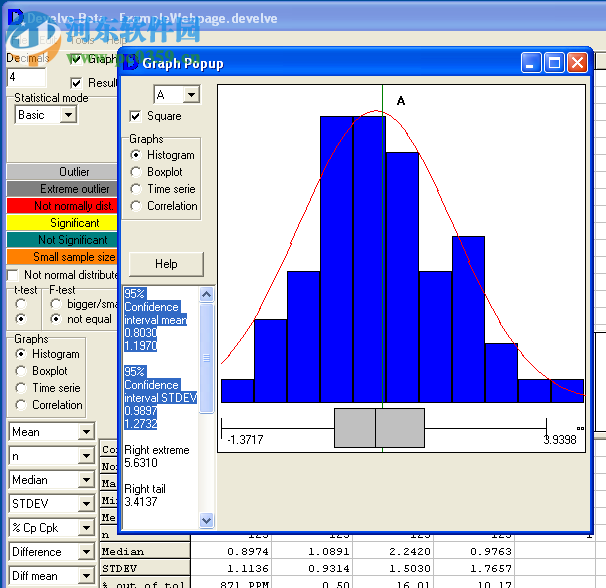Click Median value 0.8974 cell
Image resolution: width=606 pixels, height=588 pixels.
coord(231,551)
